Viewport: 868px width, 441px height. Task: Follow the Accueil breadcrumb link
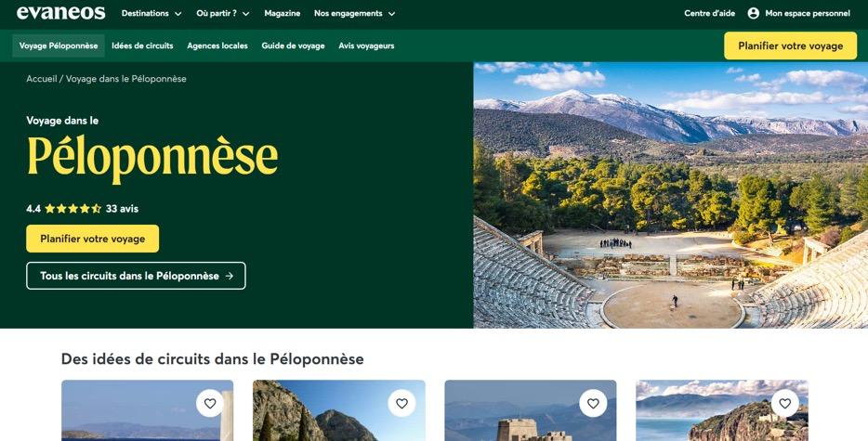tap(42, 79)
